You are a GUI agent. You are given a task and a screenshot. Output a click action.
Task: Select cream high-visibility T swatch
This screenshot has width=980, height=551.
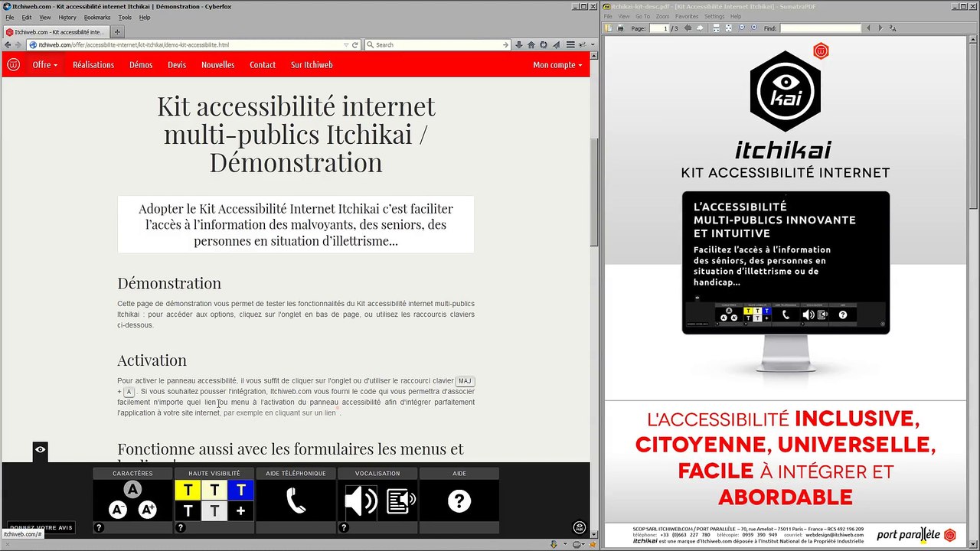coord(214,490)
